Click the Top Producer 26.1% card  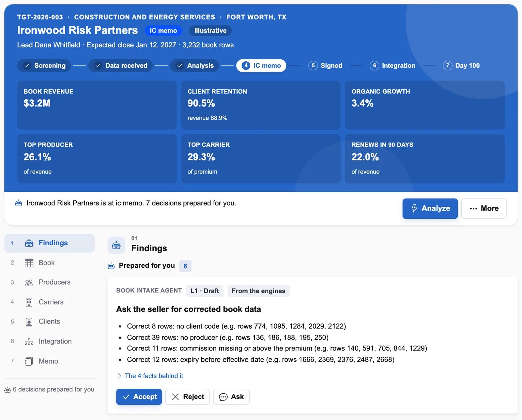pyautogui.click(x=97, y=158)
